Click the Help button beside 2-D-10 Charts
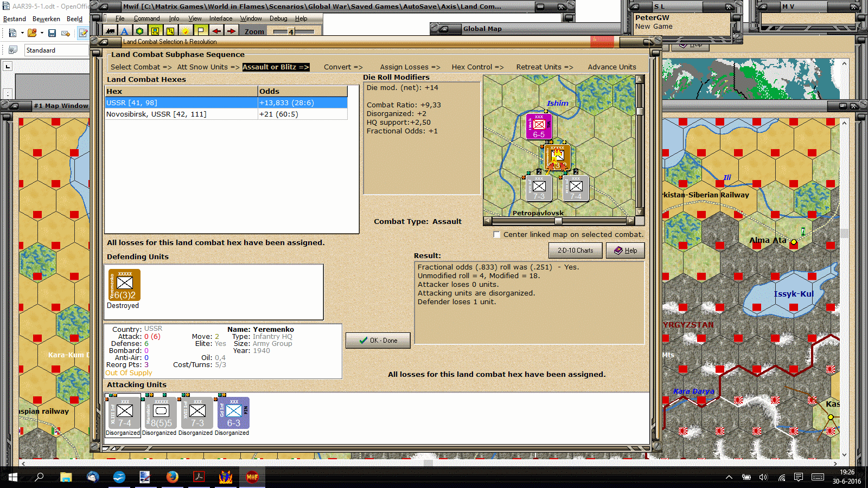 (625, 251)
